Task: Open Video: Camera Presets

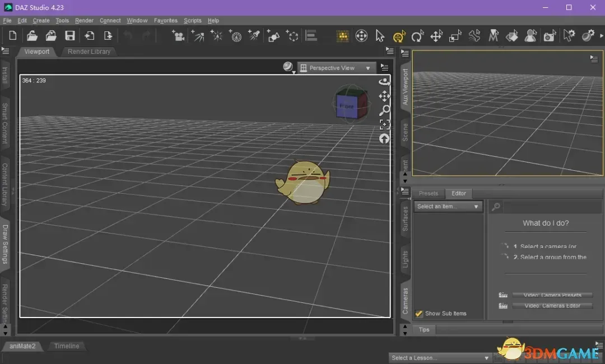Action: [x=553, y=295]
